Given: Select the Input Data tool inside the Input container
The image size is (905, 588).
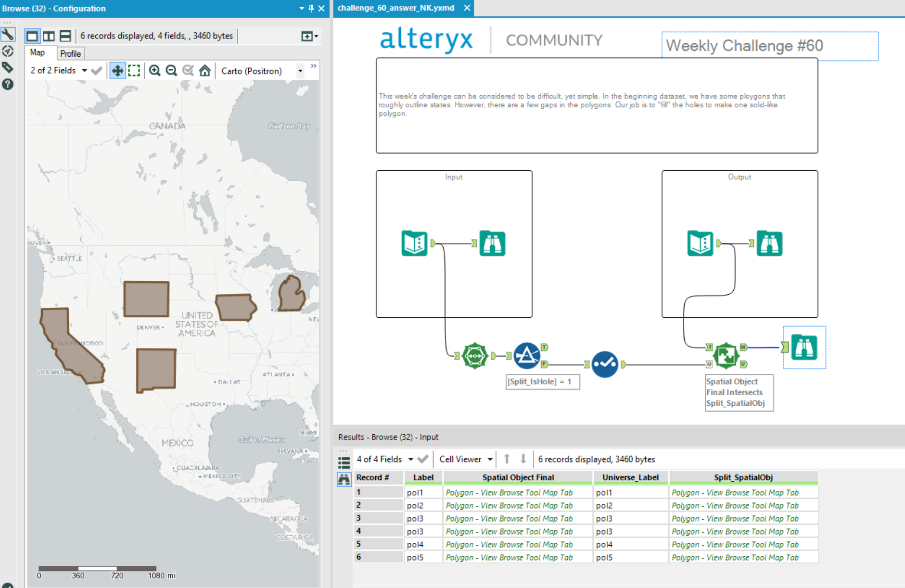Looking at the screenshot, I should coord(414,244).
